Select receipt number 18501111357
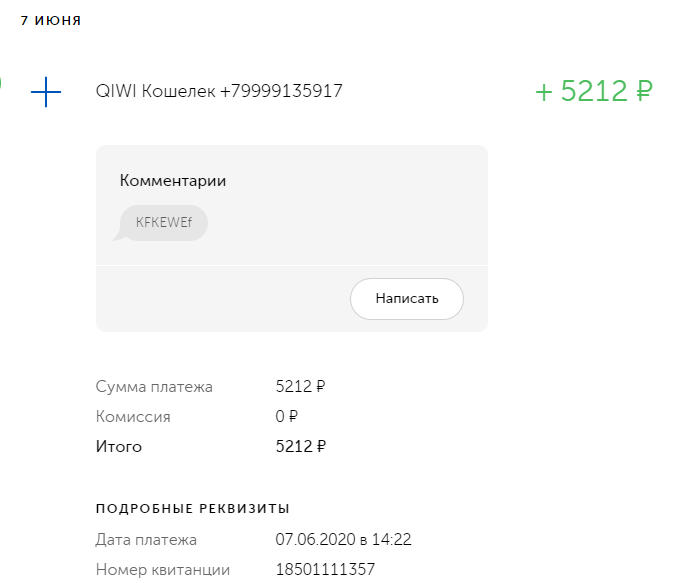This screenshot has width=692, height=583. [325, 570]
